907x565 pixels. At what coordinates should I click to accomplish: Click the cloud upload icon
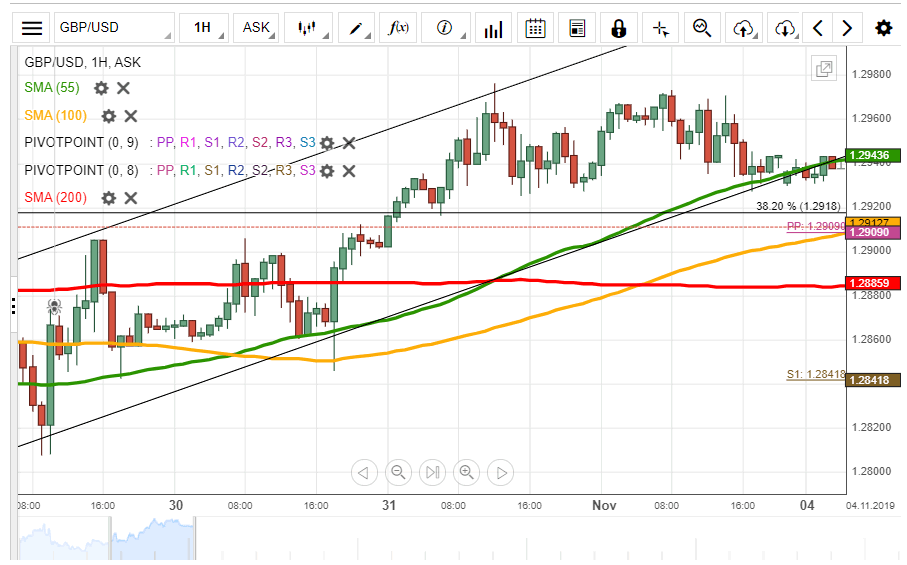pos(742,28)
